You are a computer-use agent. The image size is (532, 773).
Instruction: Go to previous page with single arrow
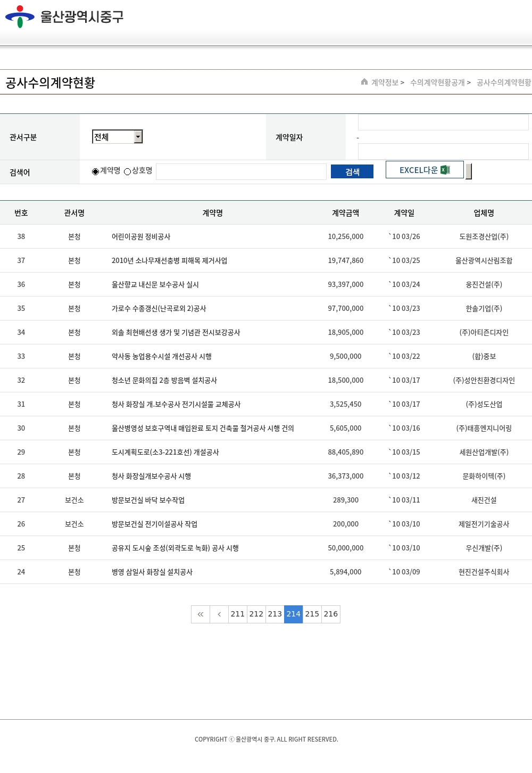[x=219, y=614]
